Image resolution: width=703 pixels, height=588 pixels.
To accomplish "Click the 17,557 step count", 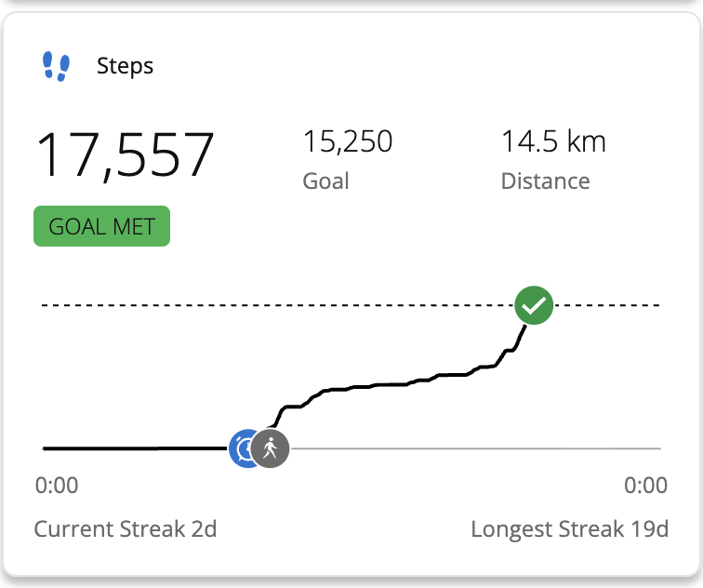I will pyautogui.click(x=126, y=154).
